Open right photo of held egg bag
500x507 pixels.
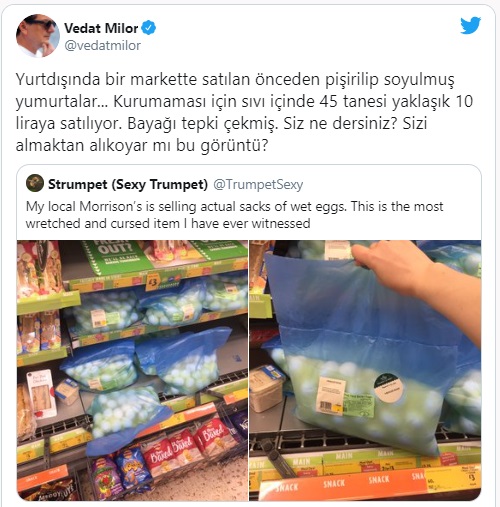coord(365,370)
